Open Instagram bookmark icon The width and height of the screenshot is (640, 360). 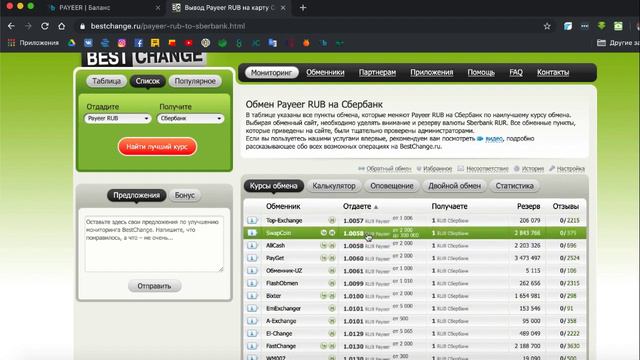coord(122,43)
